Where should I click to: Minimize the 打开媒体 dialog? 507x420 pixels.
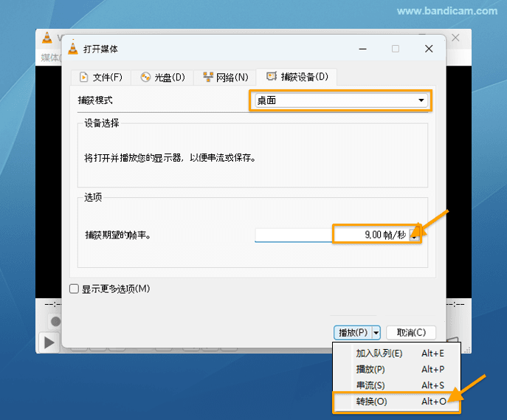click(363, 49)
